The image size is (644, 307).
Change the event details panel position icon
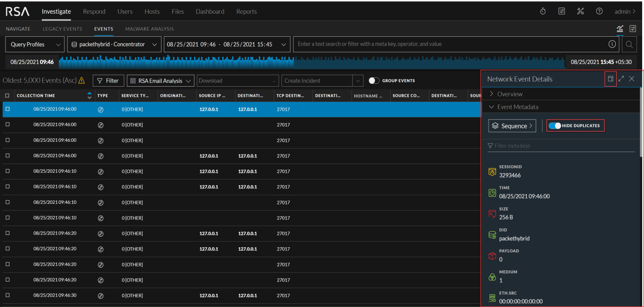click(611, 79)
